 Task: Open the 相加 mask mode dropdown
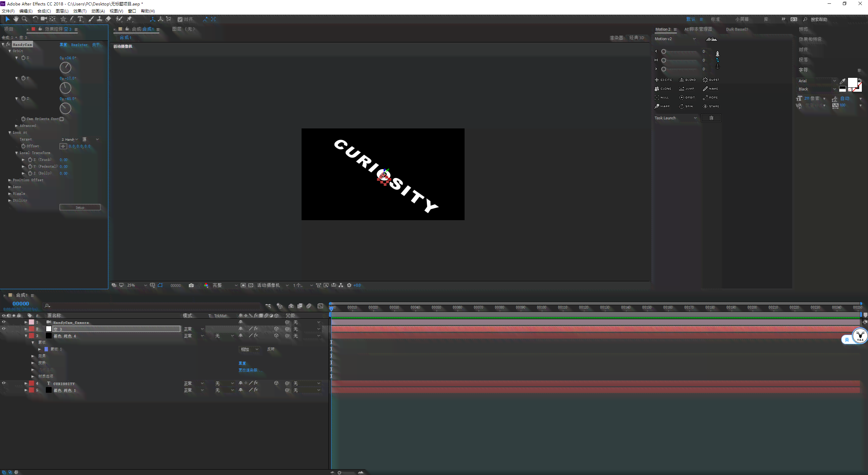(250, 349)
